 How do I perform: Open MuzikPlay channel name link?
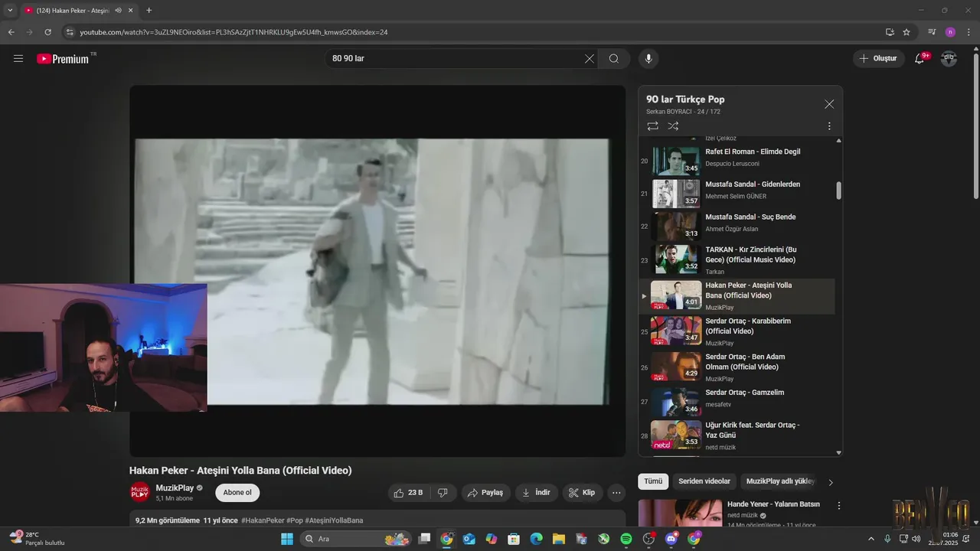coord(175,487)
